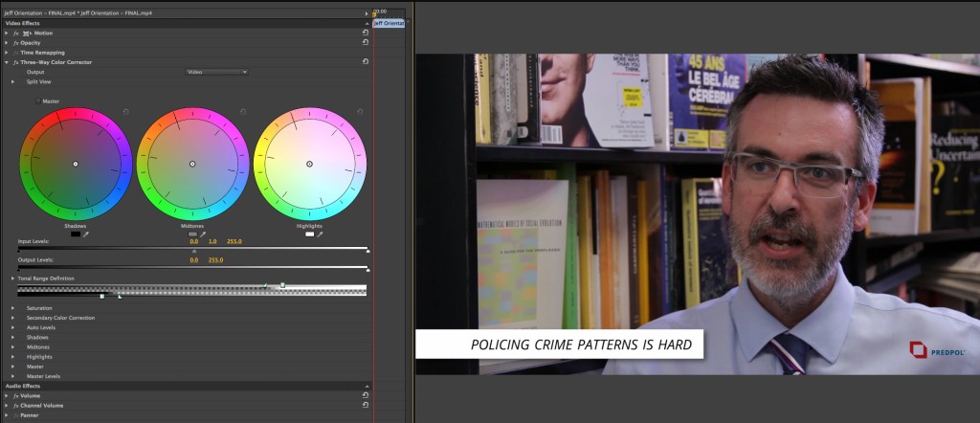This screenshot has width=980, height=423.
Task: Enable the Master checkbox
Action: pyautogui.click(x=38, y=100)
